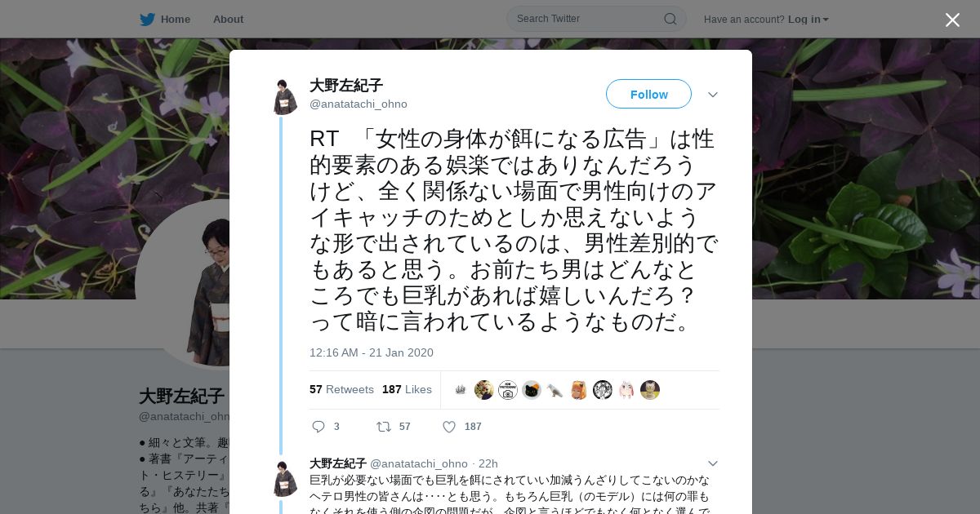Close the tweet overlay with the X
Image resolution: width=980 pixels, height=514 pixels.
(x=952, y=20)
